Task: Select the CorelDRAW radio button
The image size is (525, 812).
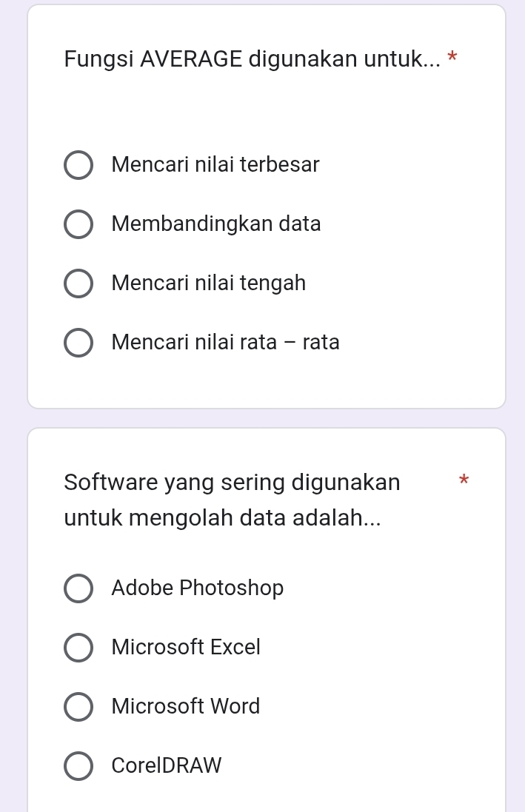Action: click(78, 766)
